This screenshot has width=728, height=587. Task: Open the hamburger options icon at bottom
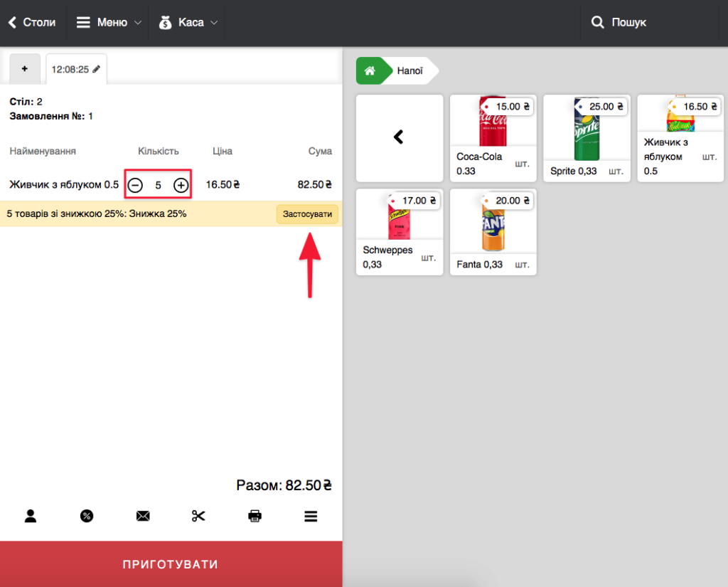311,517
